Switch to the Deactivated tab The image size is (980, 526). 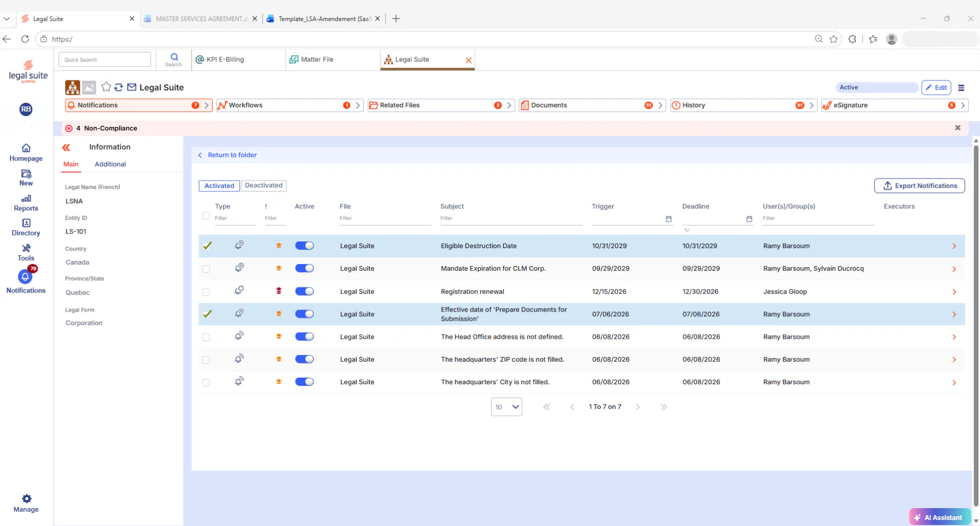tap(263, 185)
